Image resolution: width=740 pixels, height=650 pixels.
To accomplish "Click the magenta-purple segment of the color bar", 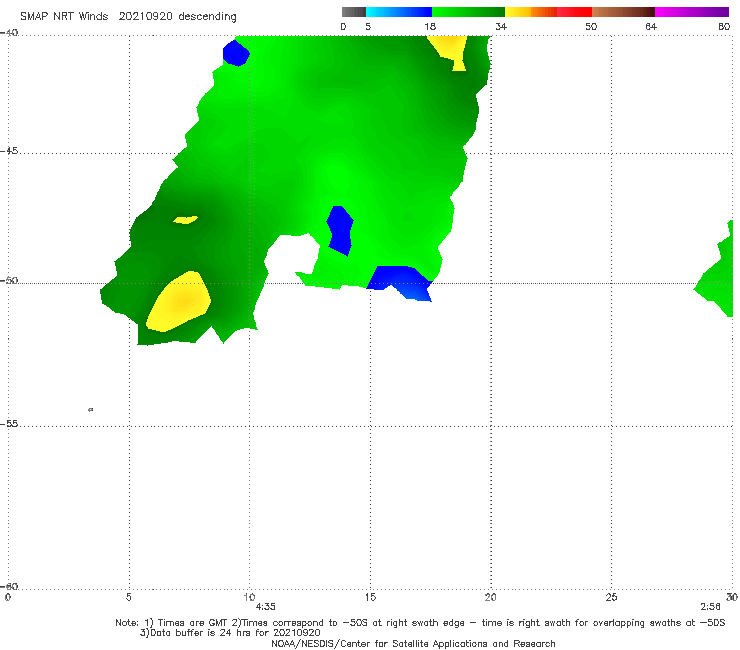I will point(691,12).
